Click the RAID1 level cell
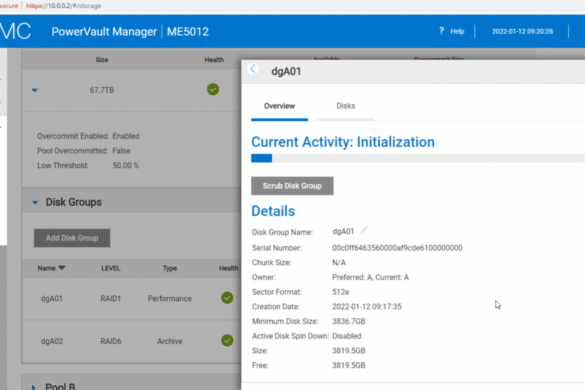Screen dimensions: 585x390 point(110,299)
